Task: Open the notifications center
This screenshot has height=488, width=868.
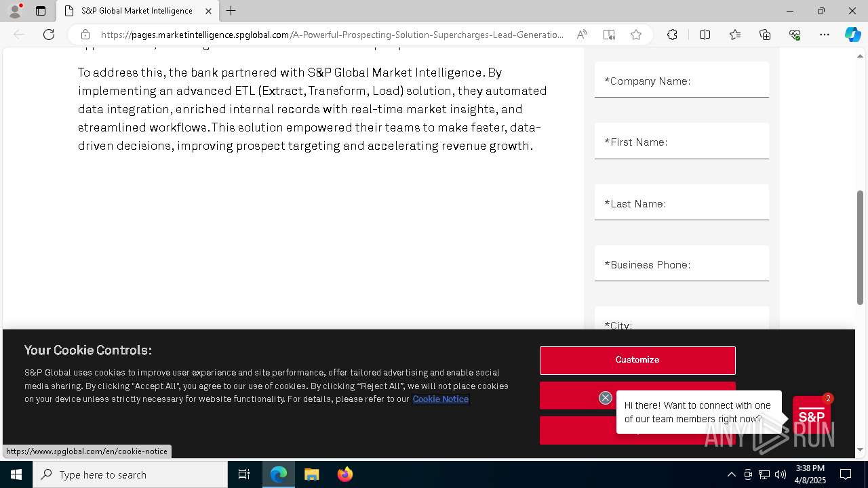Action: 846,474
